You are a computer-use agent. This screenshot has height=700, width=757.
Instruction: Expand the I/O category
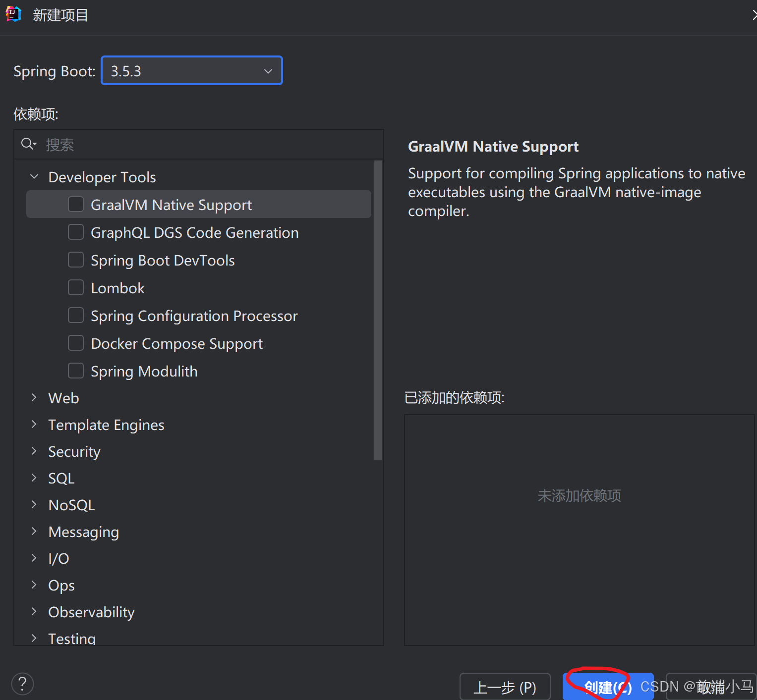[x=34, y=558]
